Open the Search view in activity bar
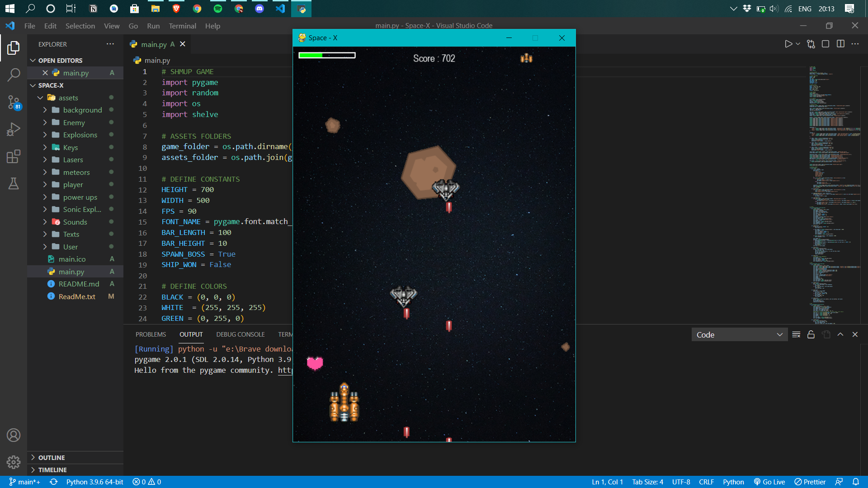The width and height of the screenshot is (868, 488). (14, 75)
